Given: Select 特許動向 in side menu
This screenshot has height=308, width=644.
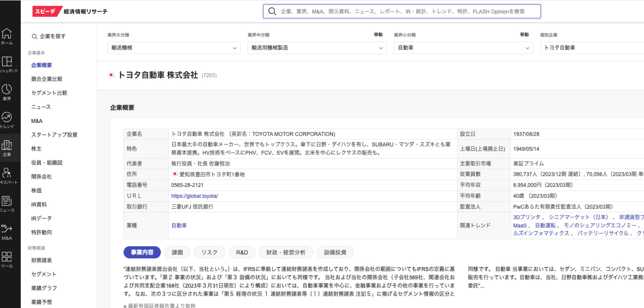Looking at the screenshot, I should tap(42, 232).
